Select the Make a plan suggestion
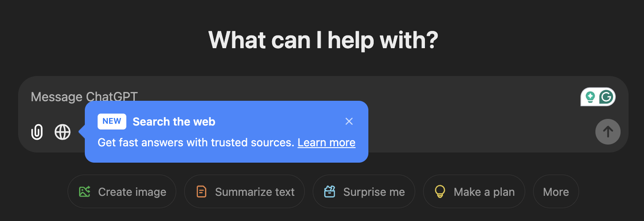 (x=474, y=191)
